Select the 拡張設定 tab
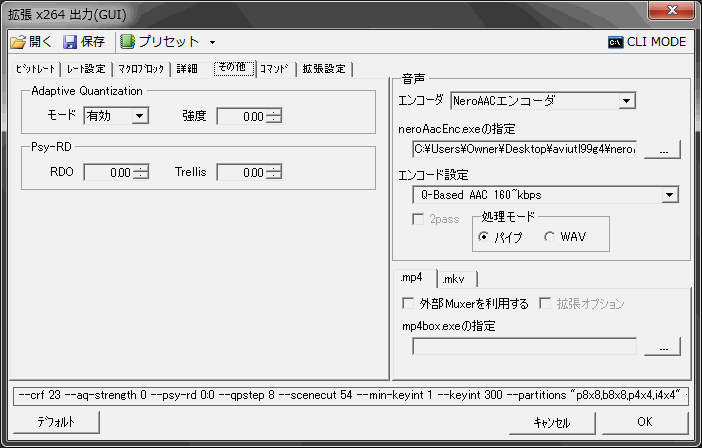Viewport: 702px width, 448px height. [324, 69]
